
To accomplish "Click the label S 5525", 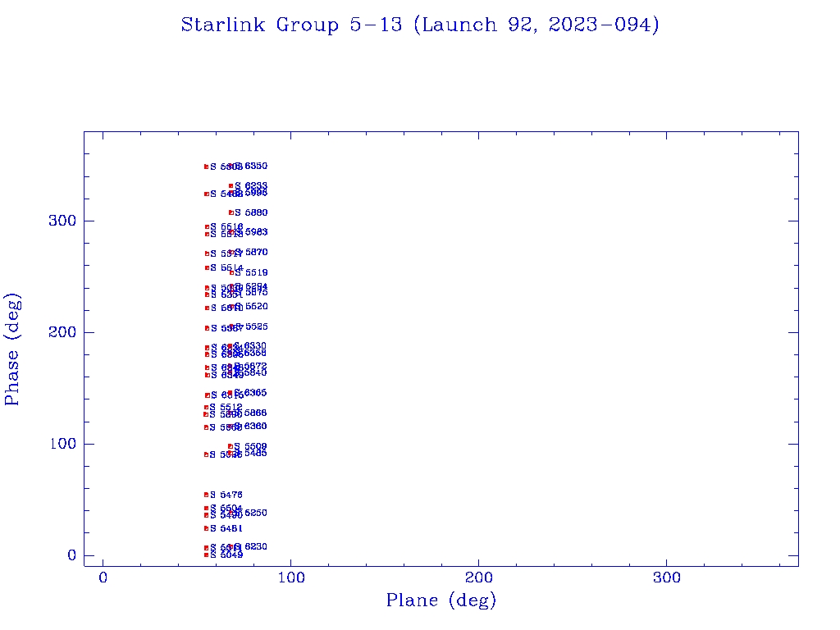I will pos(251,326).
